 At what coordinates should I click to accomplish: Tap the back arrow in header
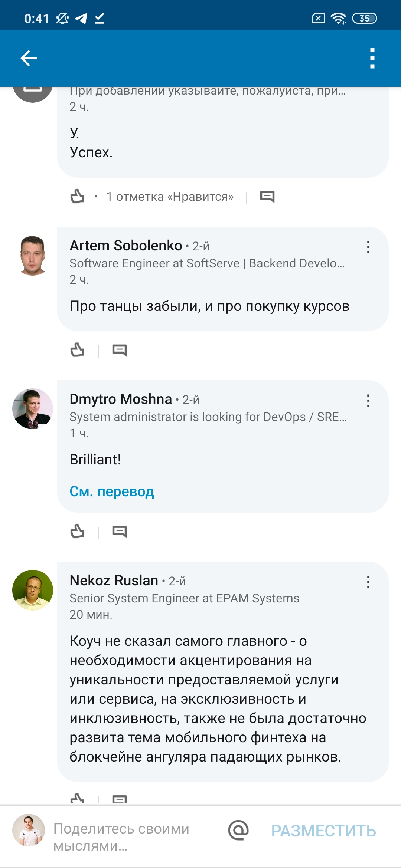29,58
